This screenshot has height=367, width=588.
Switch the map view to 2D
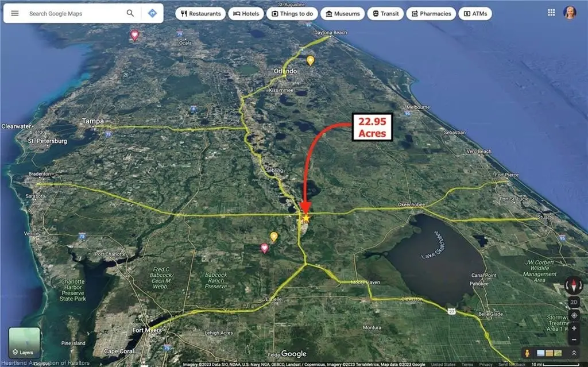coord(574,302)
